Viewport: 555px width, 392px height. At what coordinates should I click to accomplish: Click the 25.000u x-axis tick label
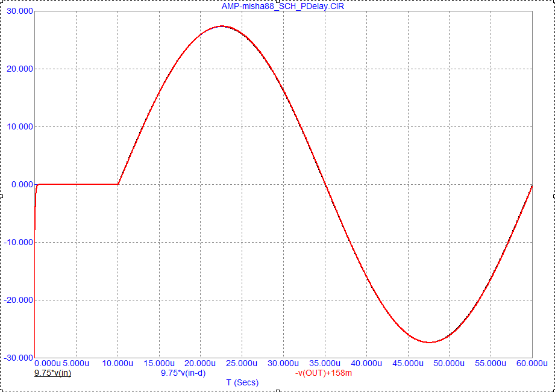pyautogui.click(x=242, y=364)
